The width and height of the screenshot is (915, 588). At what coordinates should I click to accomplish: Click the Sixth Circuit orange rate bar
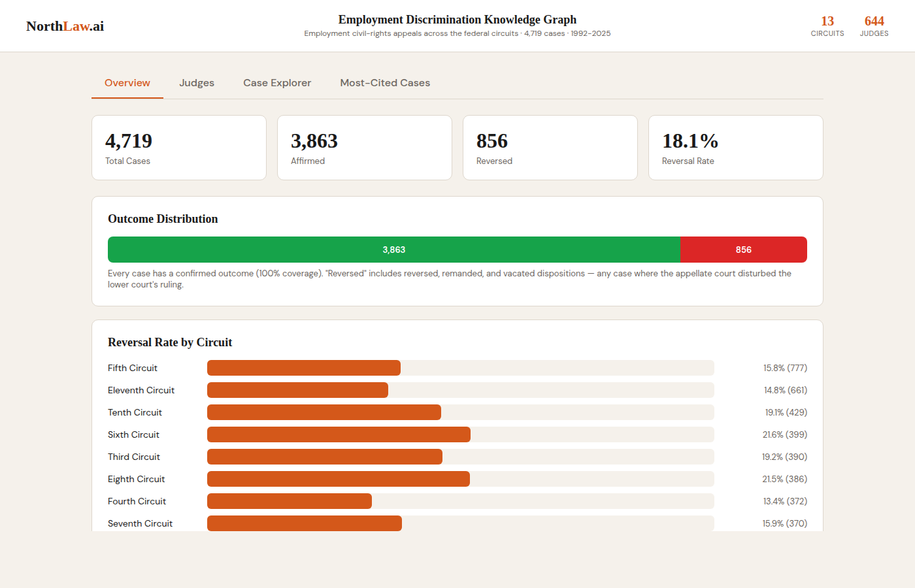pyautogui.click(x=339, y=434)
